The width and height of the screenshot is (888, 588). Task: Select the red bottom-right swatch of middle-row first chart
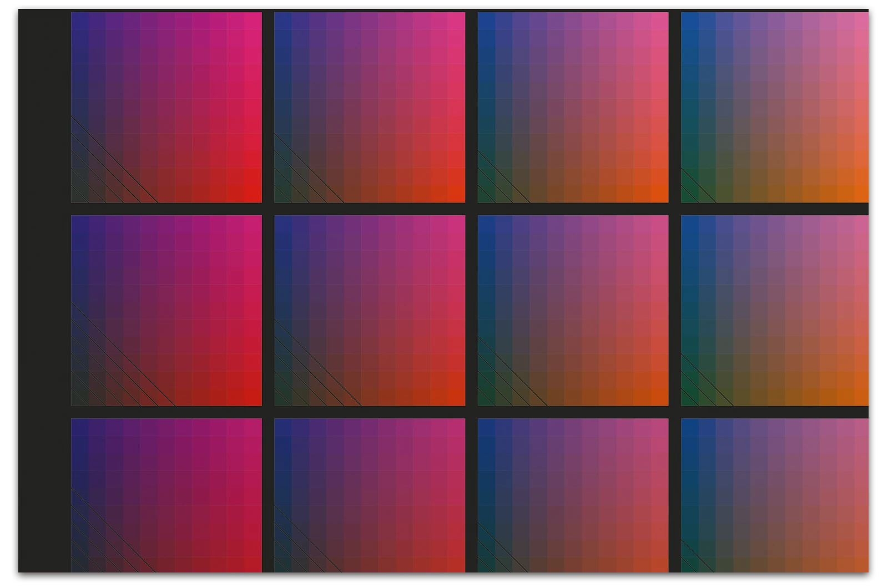coord(253,397)
